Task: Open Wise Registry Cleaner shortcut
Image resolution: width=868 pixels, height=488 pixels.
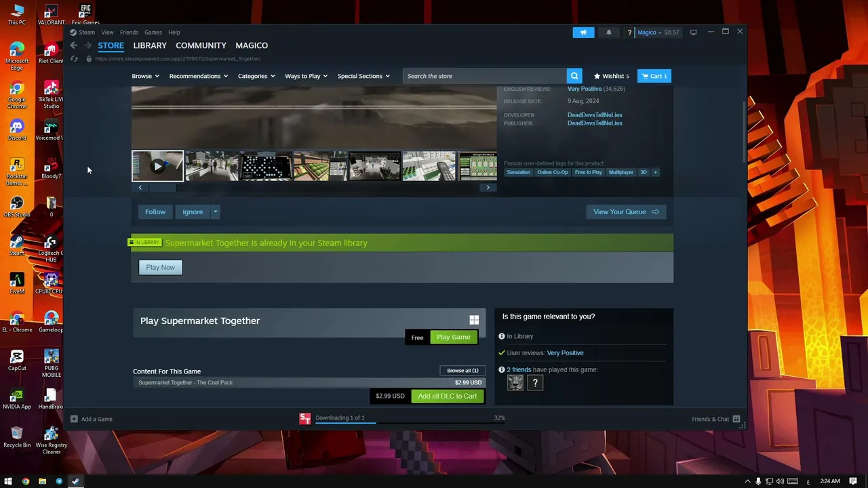Action: [51, 441]
